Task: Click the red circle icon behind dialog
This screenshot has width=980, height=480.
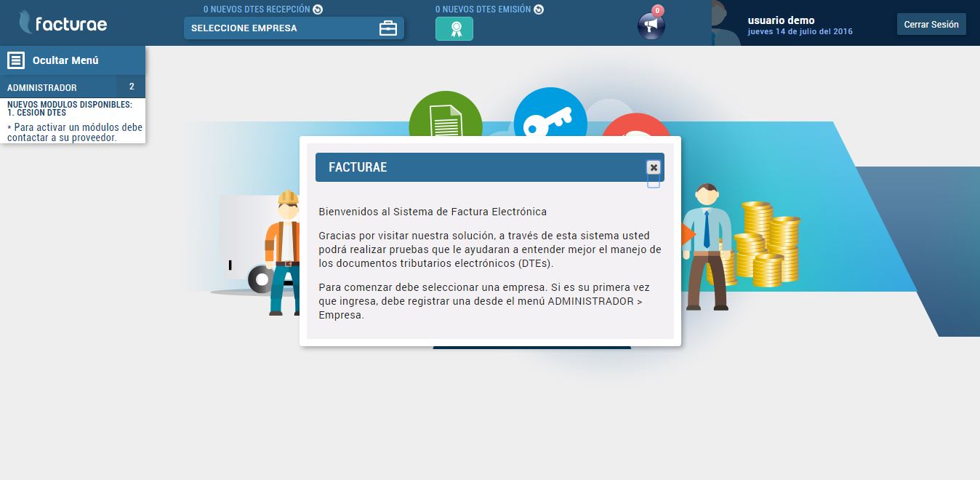Action: pos(636,125)
